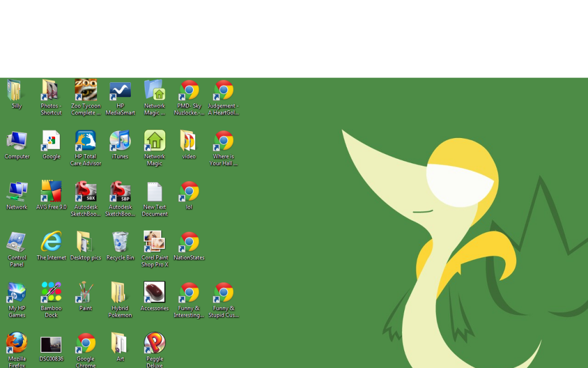Click Autodesk SketchBook icon with SBX badge

click(86, 192)
